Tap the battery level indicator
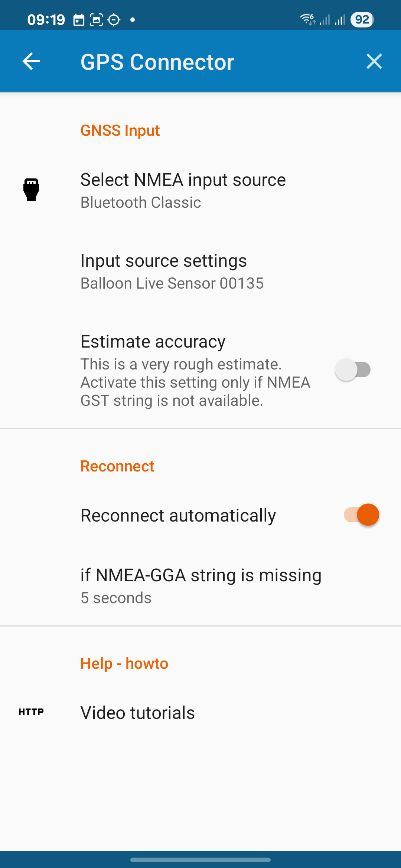401x868 pixels. [362, 19]
